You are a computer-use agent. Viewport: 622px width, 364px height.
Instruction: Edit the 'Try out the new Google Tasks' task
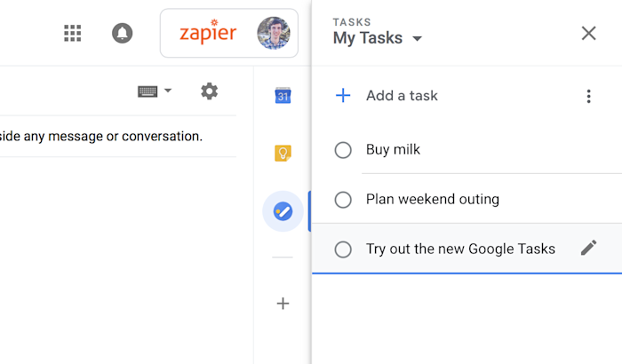(x=588, y=249)
